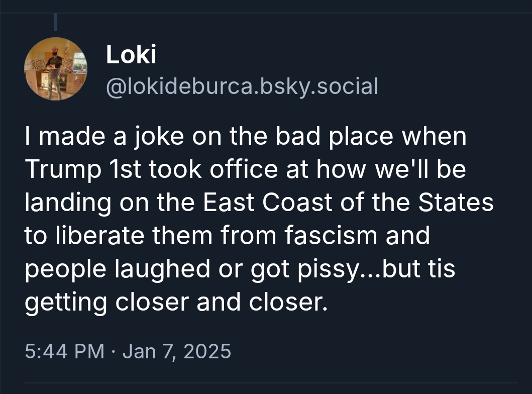Click the 5:44 PM timestamp
This screenshot has width=532, height=394.
[x=64, y=351]
